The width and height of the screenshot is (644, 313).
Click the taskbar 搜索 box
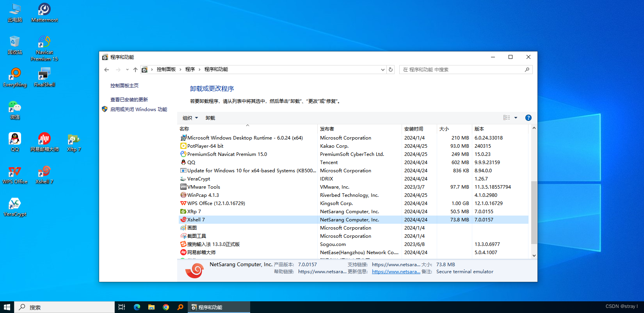[x=64, y=307]
